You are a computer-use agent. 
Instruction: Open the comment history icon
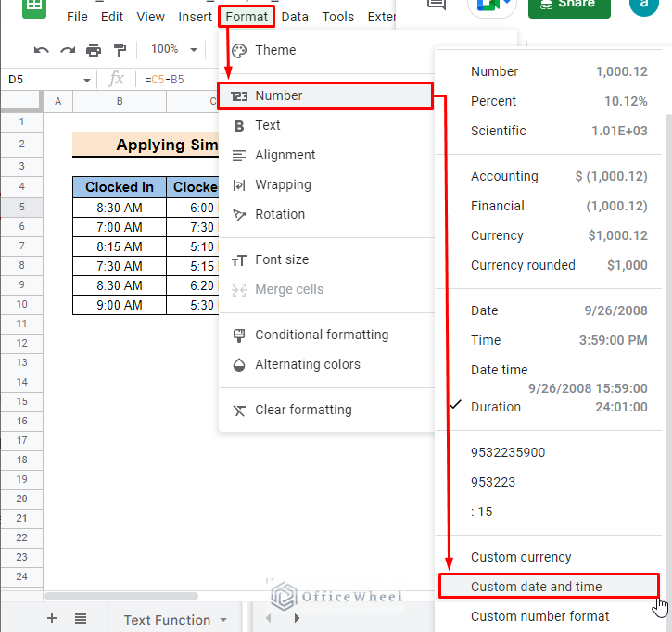click(x=437, y=5)
